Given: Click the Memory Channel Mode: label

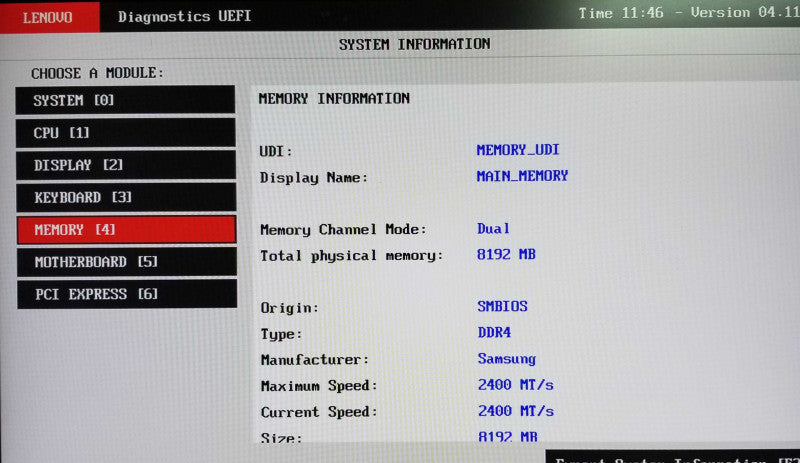Looking at the screenshot, I should pos(343,230).
